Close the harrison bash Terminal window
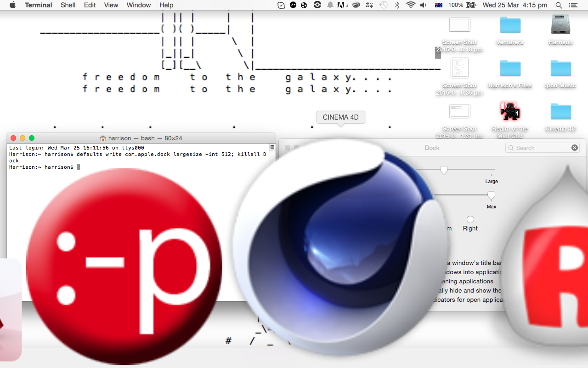This screenshot has width=588, height=368. (x=13, y=138)
